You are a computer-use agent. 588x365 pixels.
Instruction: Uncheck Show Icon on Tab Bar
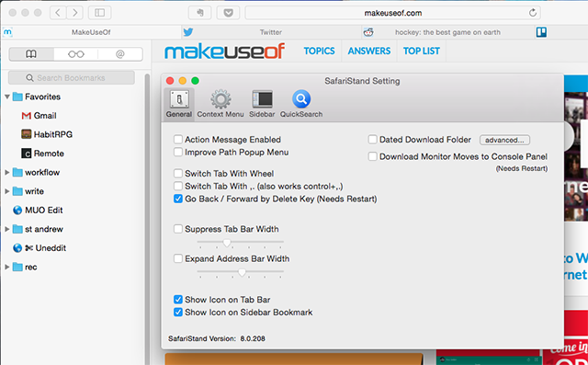point(178,300)
